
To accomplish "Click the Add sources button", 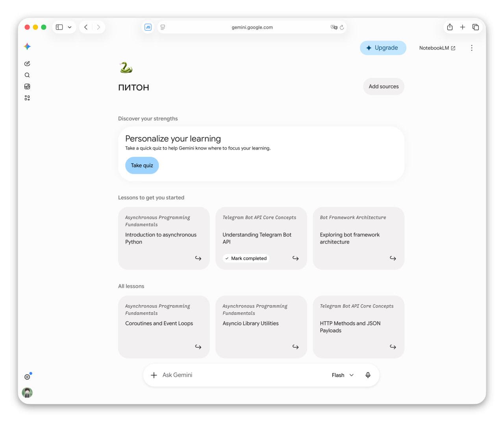I will (384, 87).
